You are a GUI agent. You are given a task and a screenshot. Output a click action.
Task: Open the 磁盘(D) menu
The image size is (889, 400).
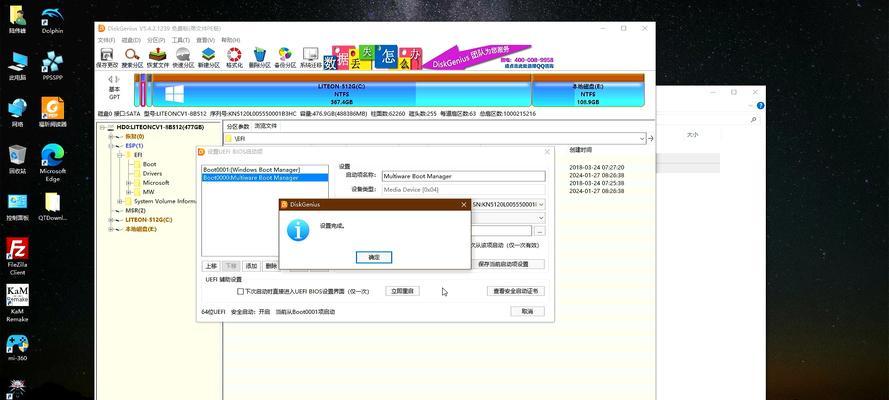[131, 40]
